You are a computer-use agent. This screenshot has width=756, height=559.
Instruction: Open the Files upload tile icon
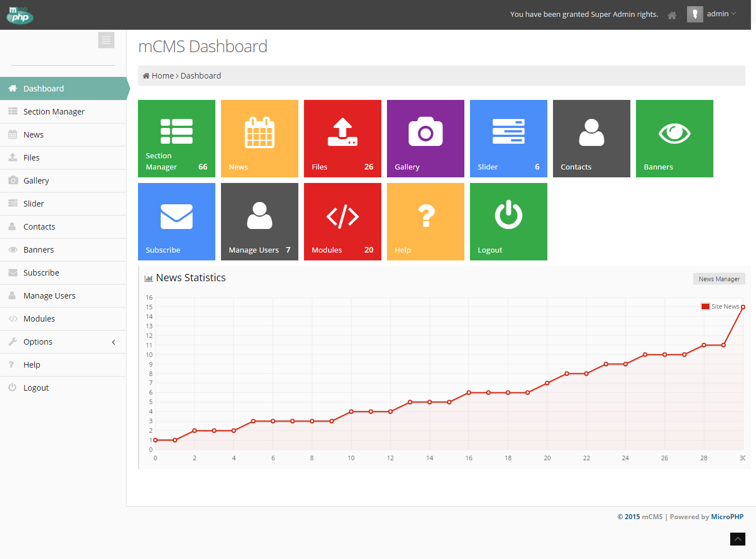(x=343, y=132)
